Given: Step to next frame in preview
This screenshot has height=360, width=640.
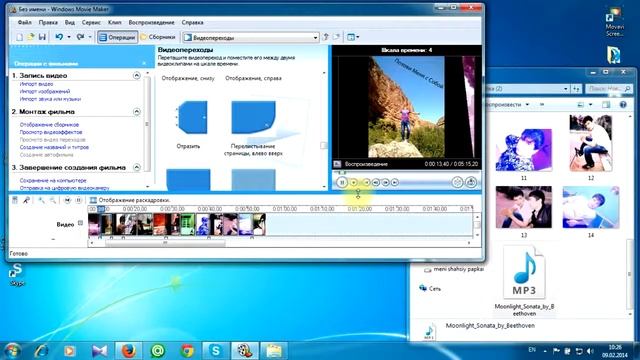Looking at the screenshot, I should point(385,182).
